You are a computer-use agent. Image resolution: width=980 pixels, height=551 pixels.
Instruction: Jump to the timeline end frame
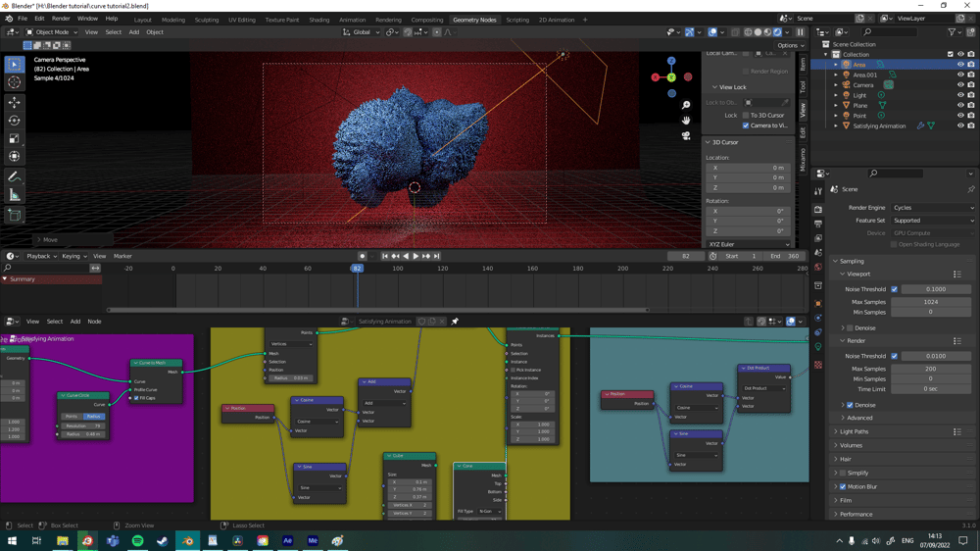(x=436, y=256)
